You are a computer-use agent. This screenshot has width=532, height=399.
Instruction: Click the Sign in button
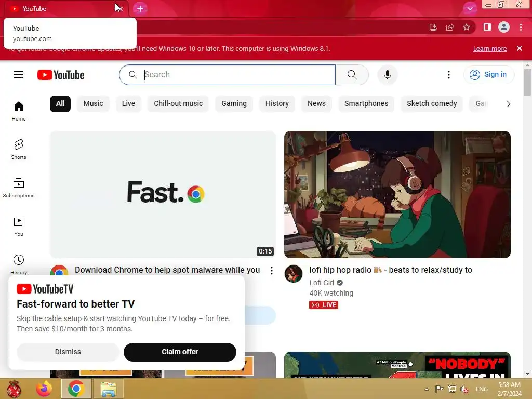pyautogui.click(x=489, y=75)
